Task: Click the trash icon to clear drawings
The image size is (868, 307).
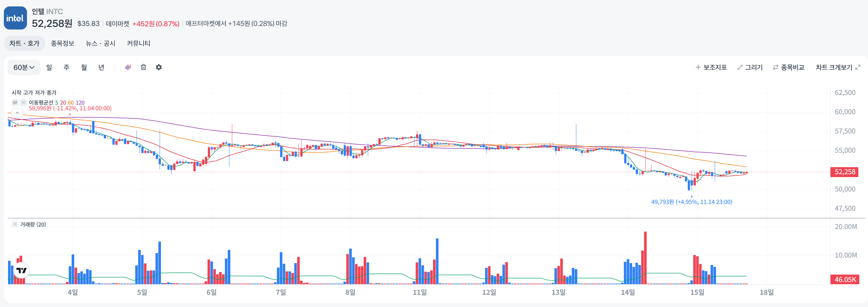Action: [x=144, y=67]
